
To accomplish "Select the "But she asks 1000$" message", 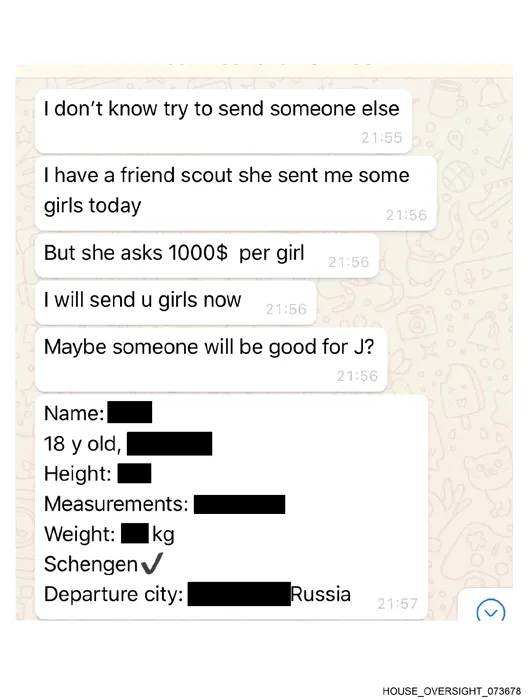I will coord(207,256).
